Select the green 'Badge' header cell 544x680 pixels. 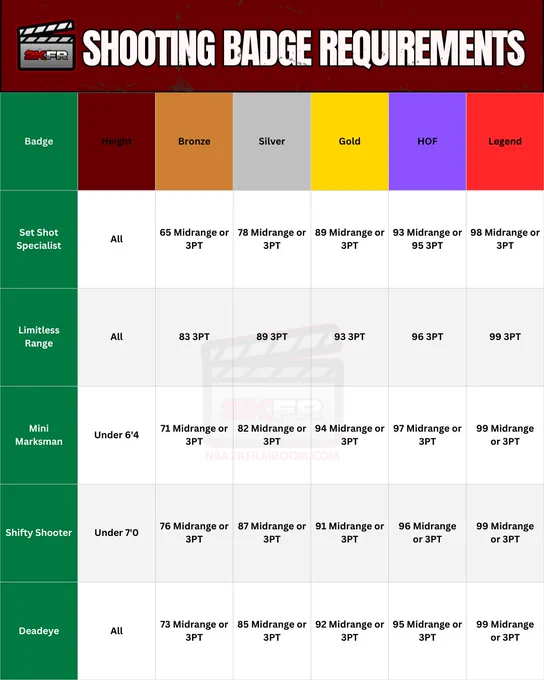[x=39, y=141]
